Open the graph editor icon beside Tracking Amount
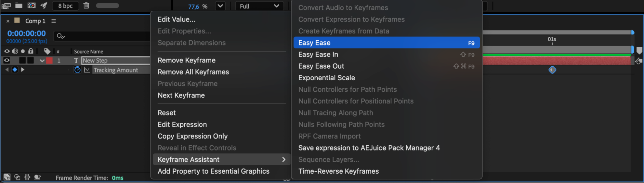The width and height of the screenshot is (644, 183). pos(87,70)
